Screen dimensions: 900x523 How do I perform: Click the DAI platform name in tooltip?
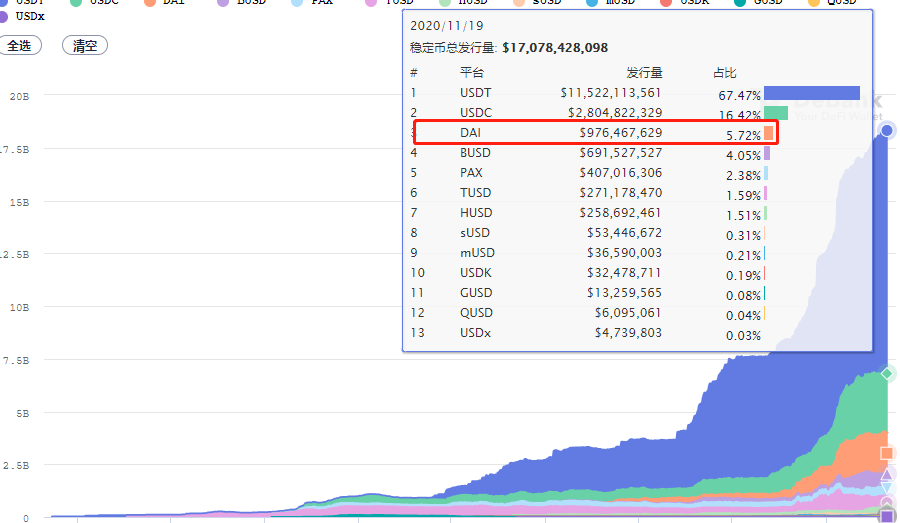470,133
